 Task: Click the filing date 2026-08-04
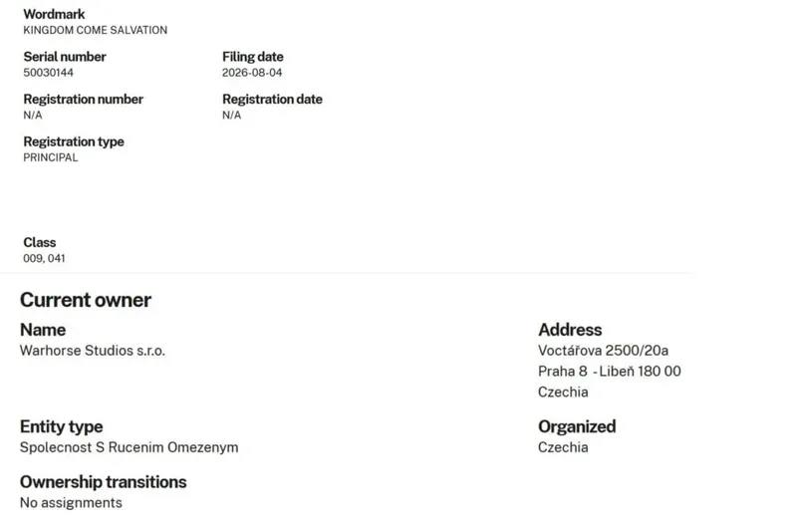tap(252, 73)
